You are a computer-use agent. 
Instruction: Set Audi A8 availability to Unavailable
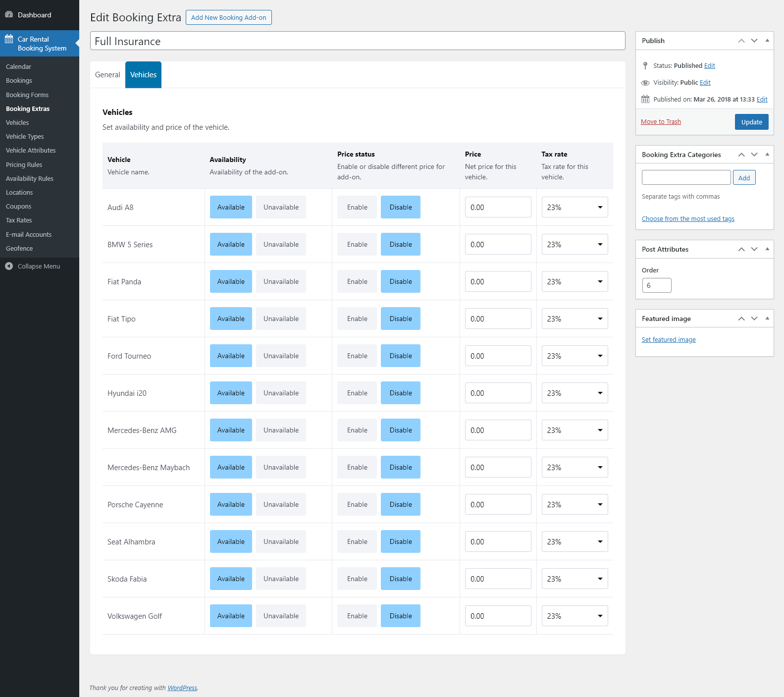point(281,207)
